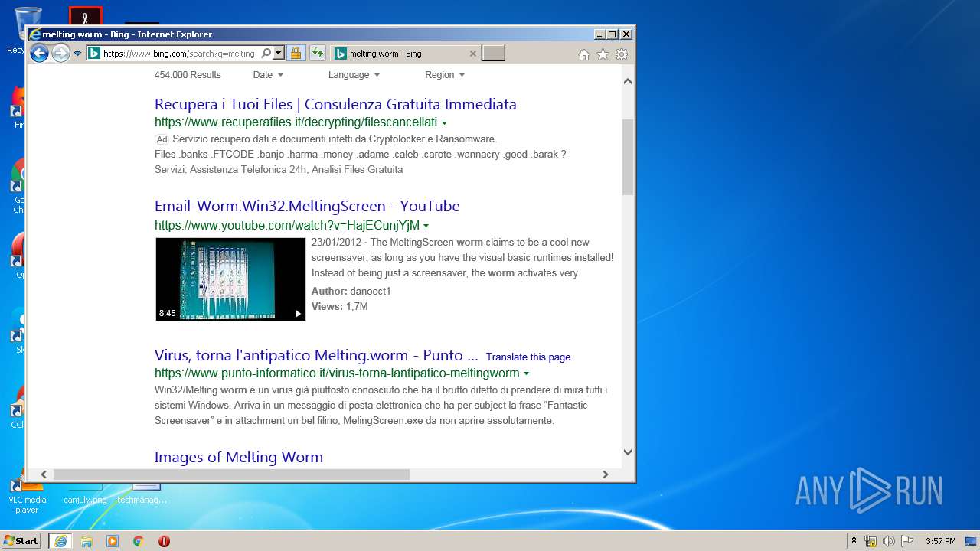Image resolution: width=980 pixels, height=551 pixels.
Task: Select the Adobe Reader desktop icon
Action: pyautogui.click(x=85, y=17)
